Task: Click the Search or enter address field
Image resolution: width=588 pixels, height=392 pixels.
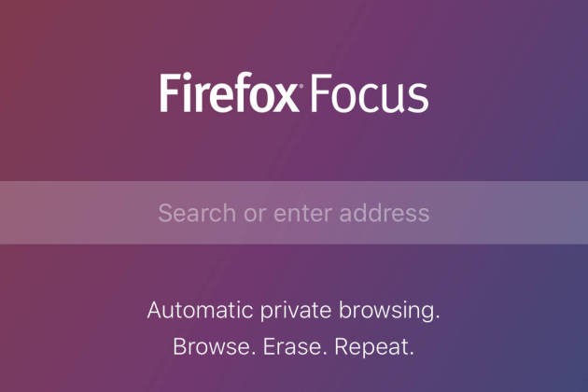Action: tap(294, 213)
